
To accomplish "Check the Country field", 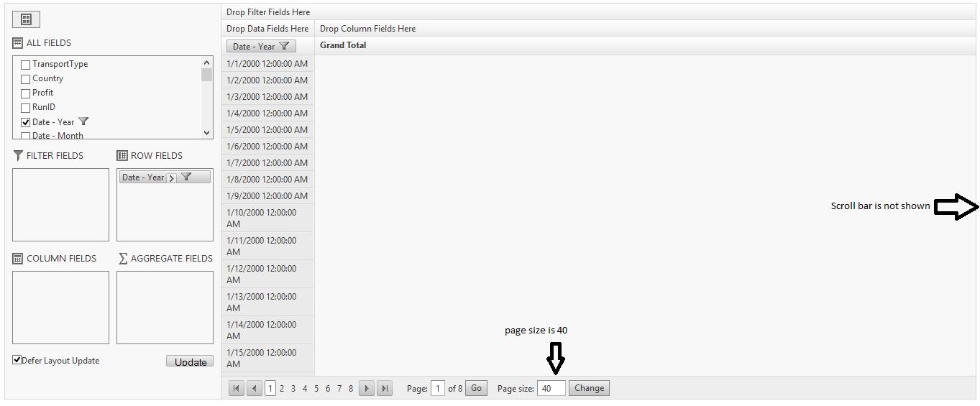I will click(x=26, y=79).
